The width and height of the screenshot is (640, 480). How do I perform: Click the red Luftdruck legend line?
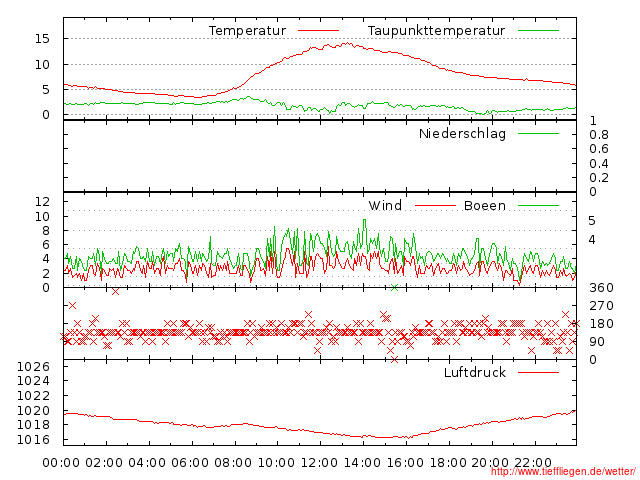[538, 372]
